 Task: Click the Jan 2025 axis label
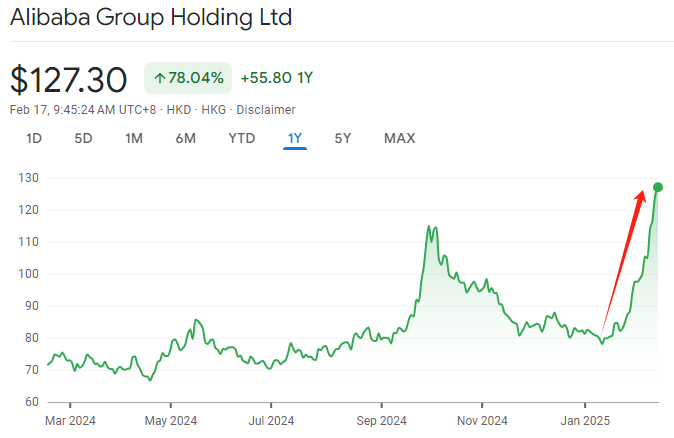coord(584,420)
